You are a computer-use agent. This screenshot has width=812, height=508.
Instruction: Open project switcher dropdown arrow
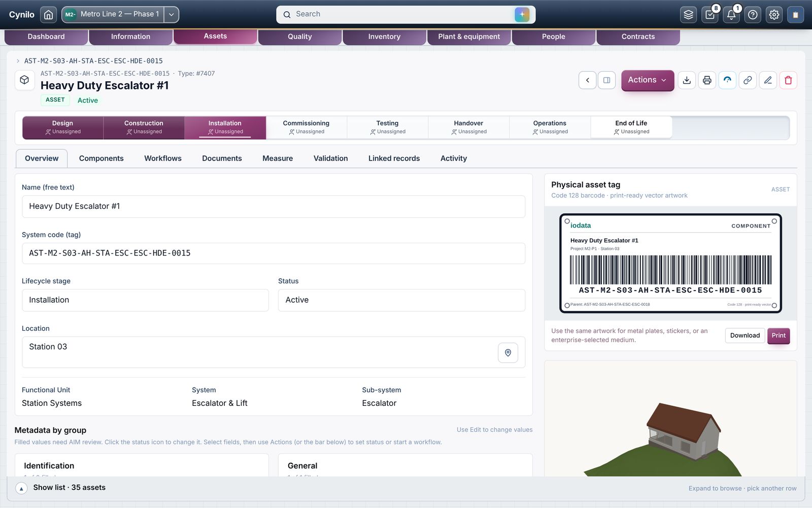172,15
